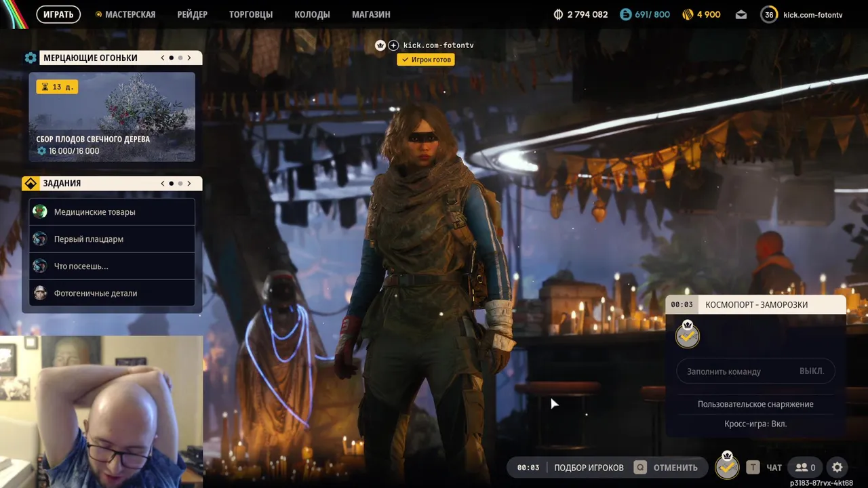Open the Мастерская tab
The image size is (868, 488).
[130, 14]
